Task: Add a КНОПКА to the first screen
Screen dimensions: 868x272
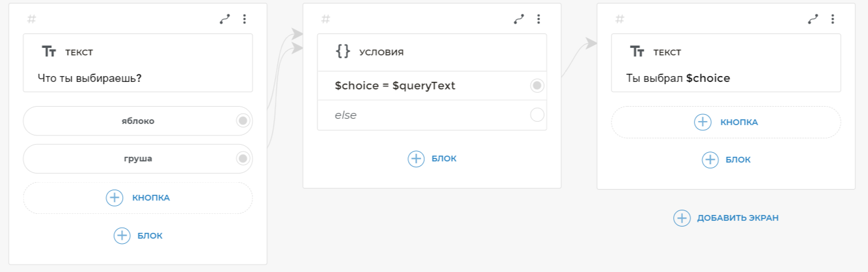Action: tap(138, 198)
